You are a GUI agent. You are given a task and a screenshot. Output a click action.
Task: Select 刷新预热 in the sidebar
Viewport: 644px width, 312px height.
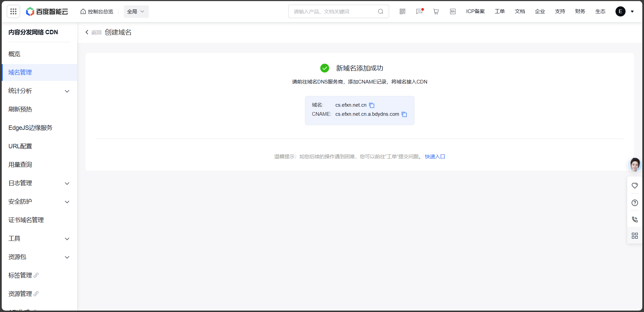coord(20,109)
